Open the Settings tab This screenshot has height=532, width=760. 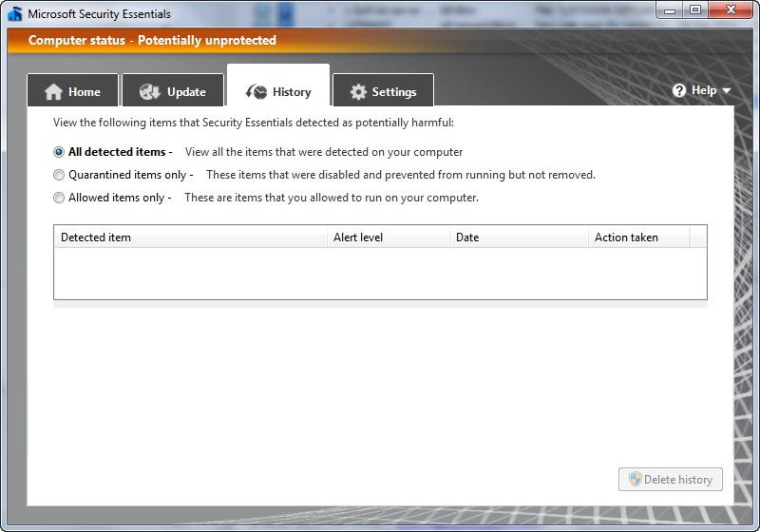pos(384,90)
